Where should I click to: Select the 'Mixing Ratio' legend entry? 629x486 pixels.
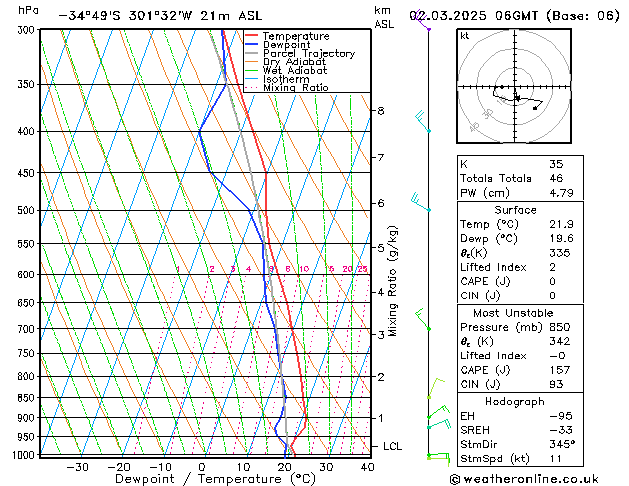296,87
